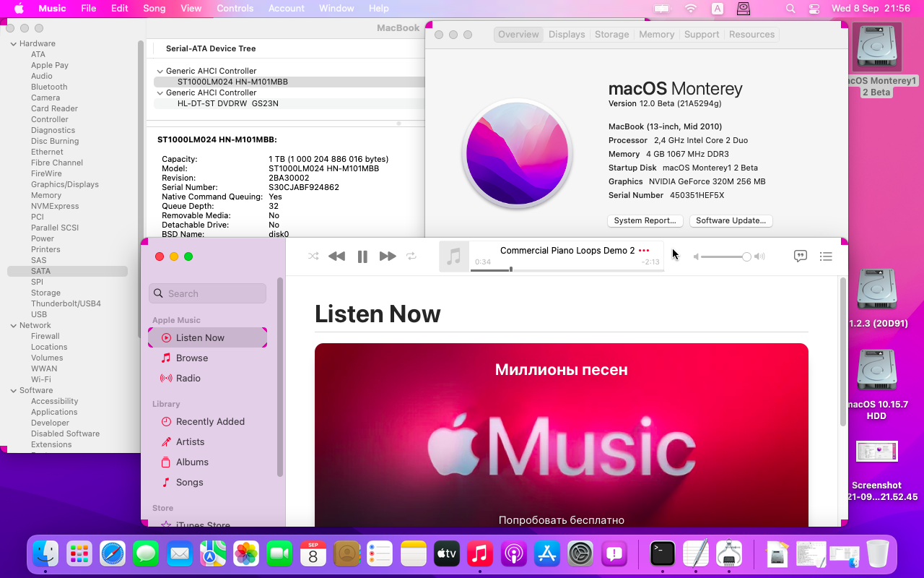Click the Apple Music promo banner
Image resolution: width=924 pixels, height=578 pixels.
(562, 435)
